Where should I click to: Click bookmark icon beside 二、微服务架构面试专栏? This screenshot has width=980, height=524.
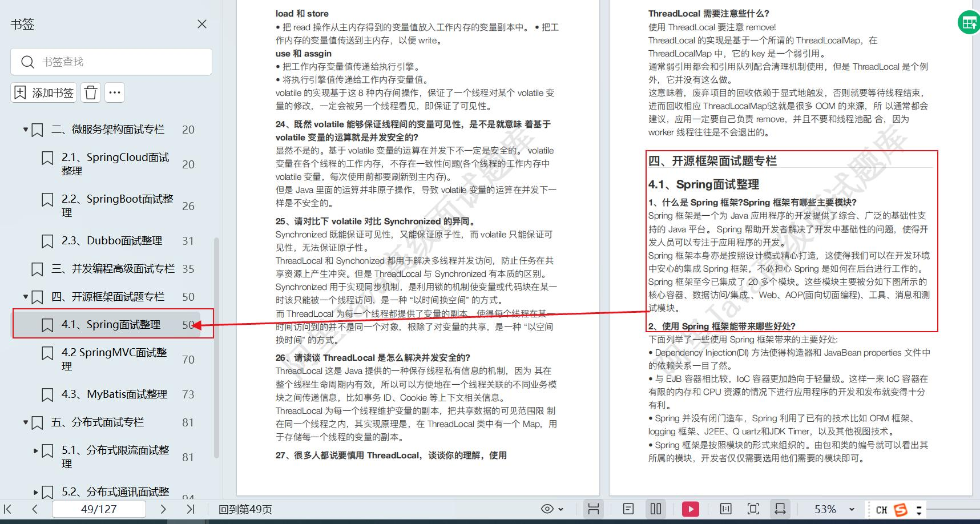click(x=37, y=130)
